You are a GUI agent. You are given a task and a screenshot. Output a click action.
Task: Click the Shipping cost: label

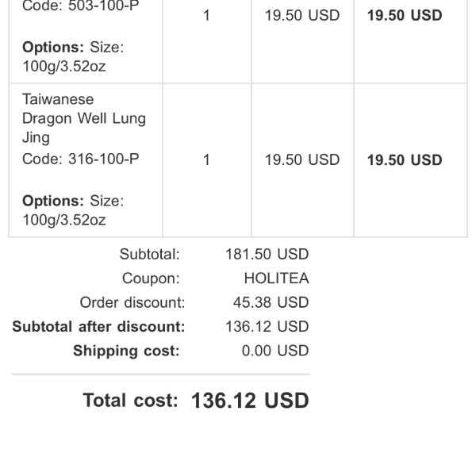point(126,351)
